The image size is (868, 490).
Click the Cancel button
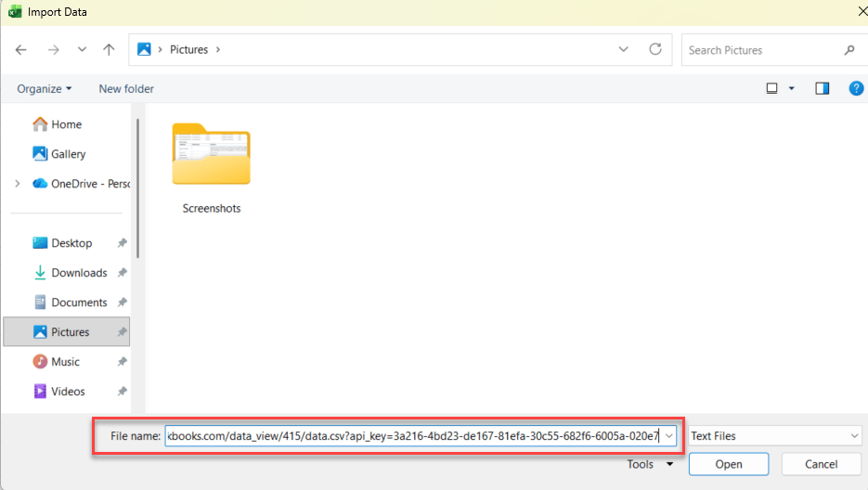click(821, 464)
